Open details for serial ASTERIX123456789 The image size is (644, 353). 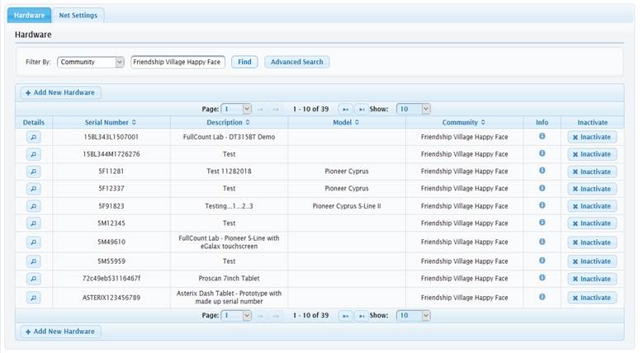34,297
